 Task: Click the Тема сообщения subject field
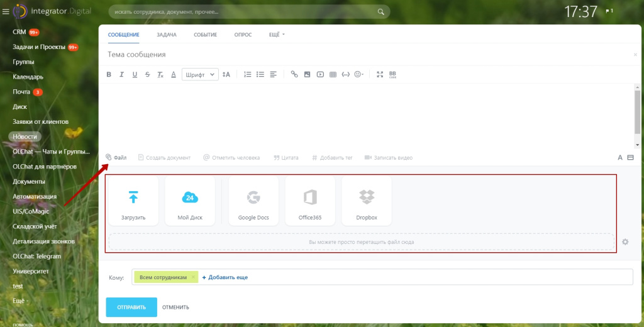pos(365,55)
